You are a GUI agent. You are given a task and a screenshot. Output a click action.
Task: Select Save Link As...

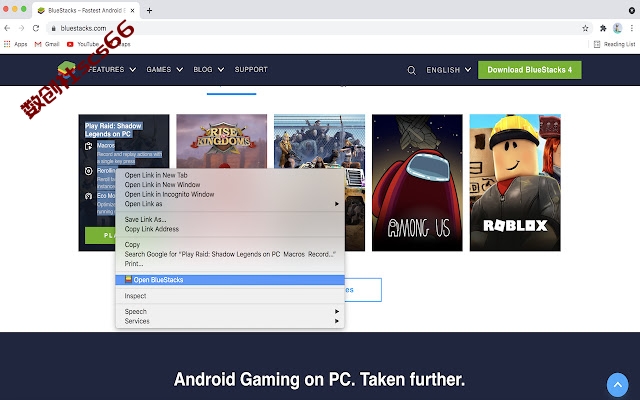click(230, 220)
